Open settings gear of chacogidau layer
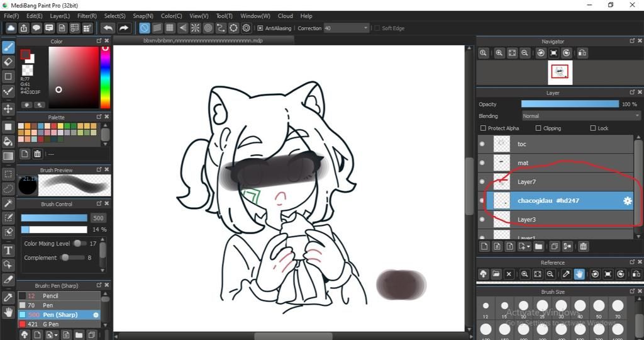The width and height of the screenshot is (644, 340). click(x=627, y=201)
